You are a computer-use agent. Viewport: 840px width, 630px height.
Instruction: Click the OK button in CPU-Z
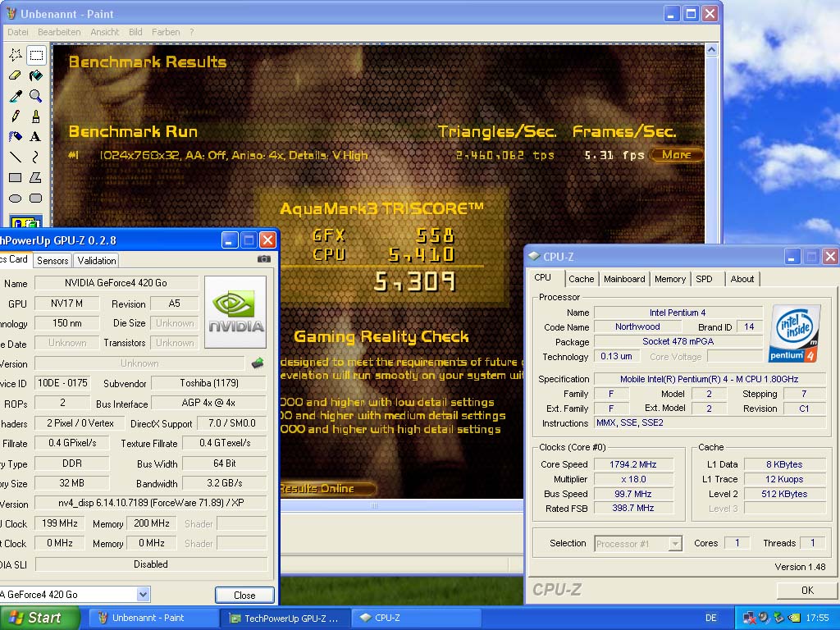[807, 591]
